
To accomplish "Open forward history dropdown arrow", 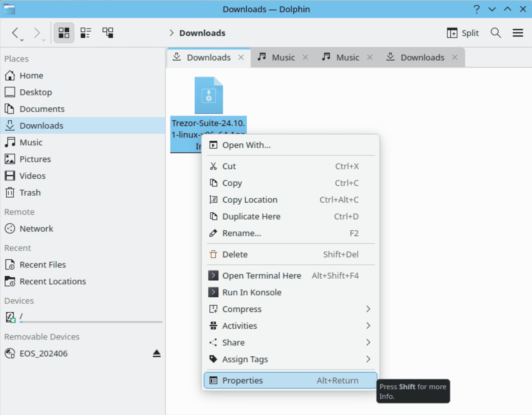I will 44,40.
